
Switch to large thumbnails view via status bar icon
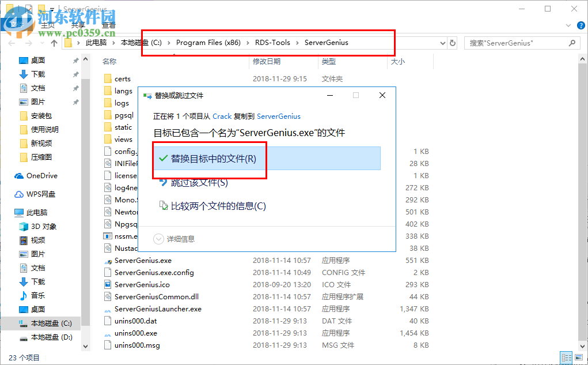(579, 358)
